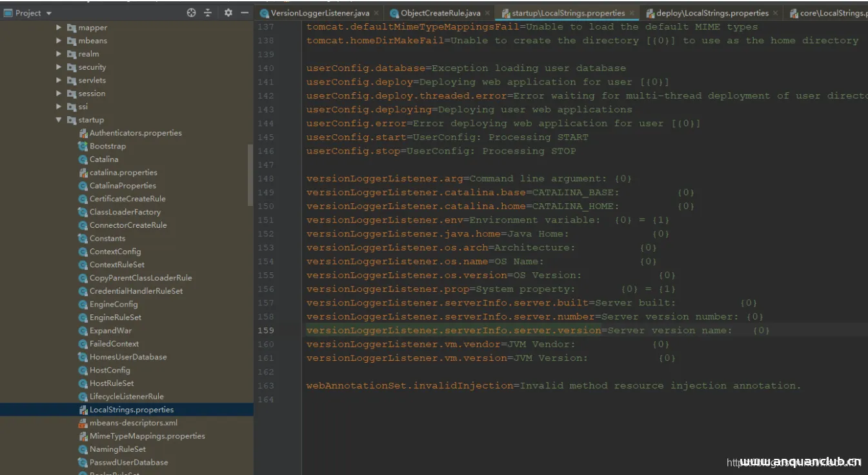
Task: Click the collapse all icon in Project panel
Action: 208,13
